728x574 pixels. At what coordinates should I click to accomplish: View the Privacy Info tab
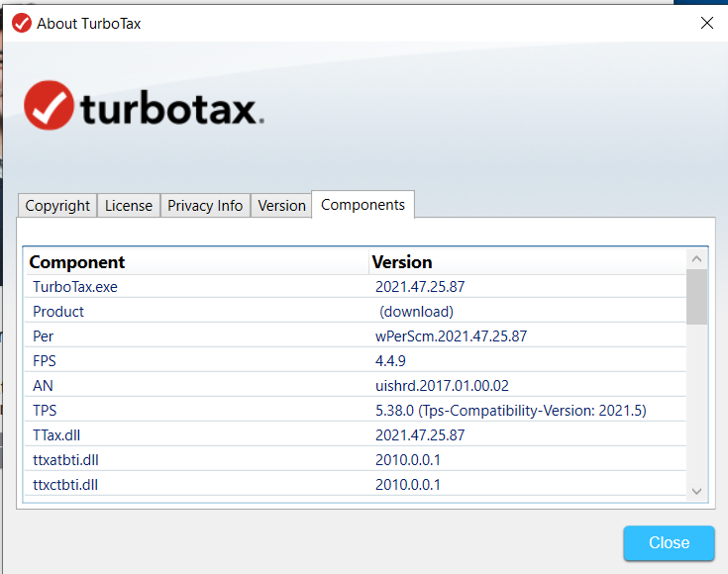(x=205, y=206)
